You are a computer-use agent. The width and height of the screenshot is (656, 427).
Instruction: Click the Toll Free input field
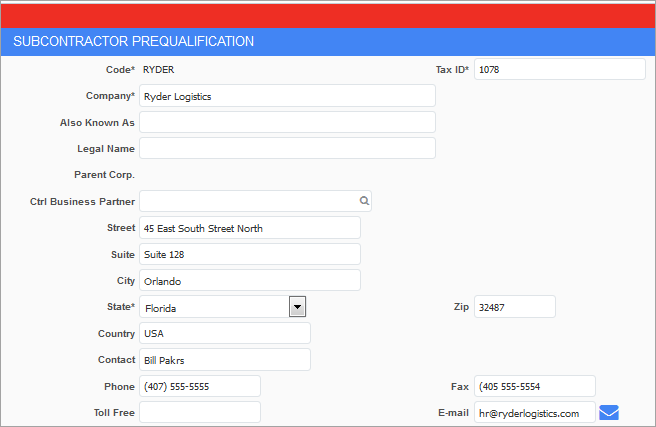(200, 412)
